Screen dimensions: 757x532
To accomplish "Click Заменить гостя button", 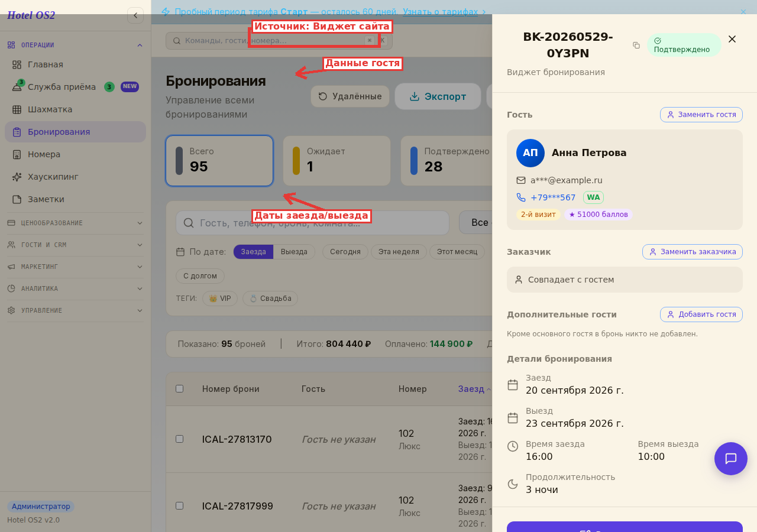I will (x=701, y=115).
